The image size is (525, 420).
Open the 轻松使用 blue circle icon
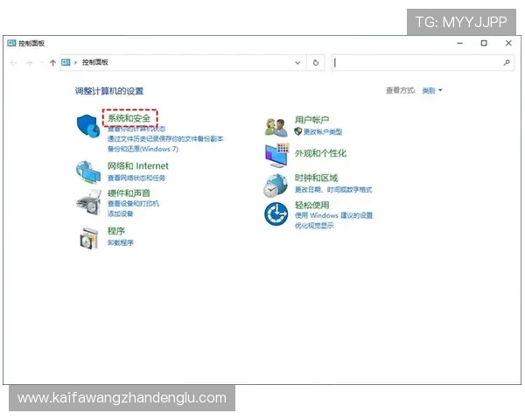click(276, 214)
